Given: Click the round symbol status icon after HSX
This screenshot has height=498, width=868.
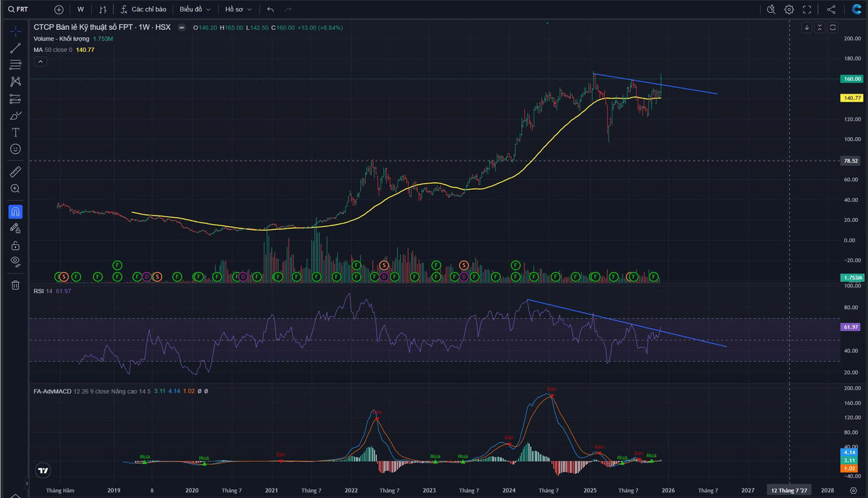Looking at the screenshot, I should tap(181, 28).
